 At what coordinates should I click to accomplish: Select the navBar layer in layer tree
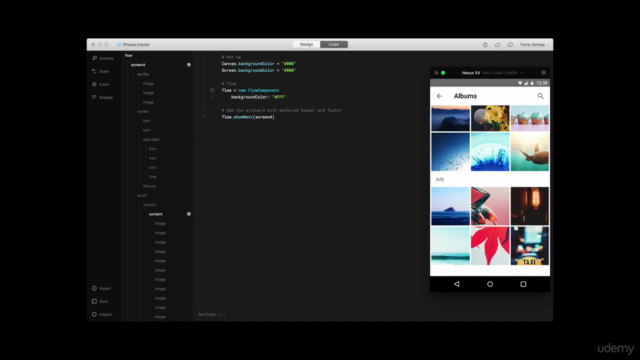tap(143, 111)
